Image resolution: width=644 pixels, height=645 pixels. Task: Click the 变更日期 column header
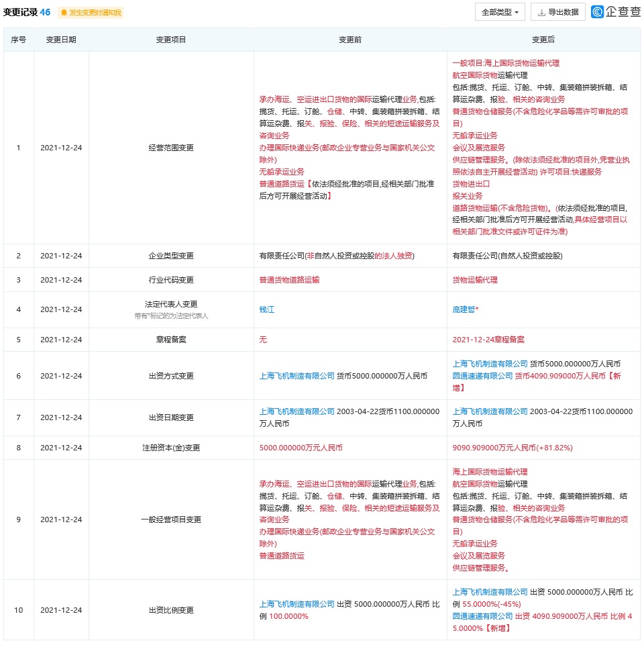61,40
